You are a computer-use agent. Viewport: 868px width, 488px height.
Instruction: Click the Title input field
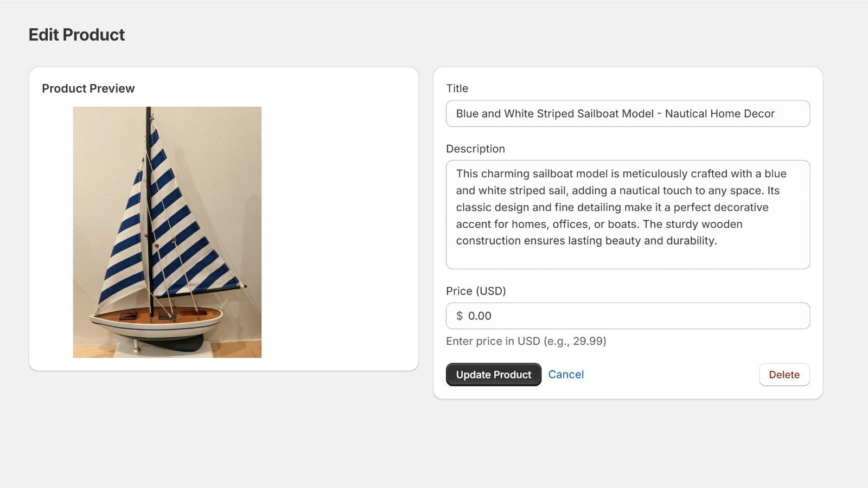(627, 114)
